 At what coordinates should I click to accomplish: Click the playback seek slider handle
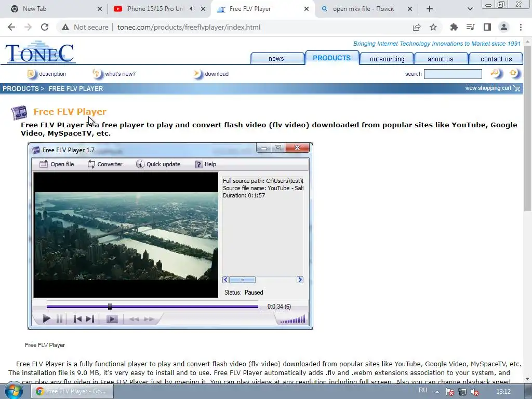(110, 307)
